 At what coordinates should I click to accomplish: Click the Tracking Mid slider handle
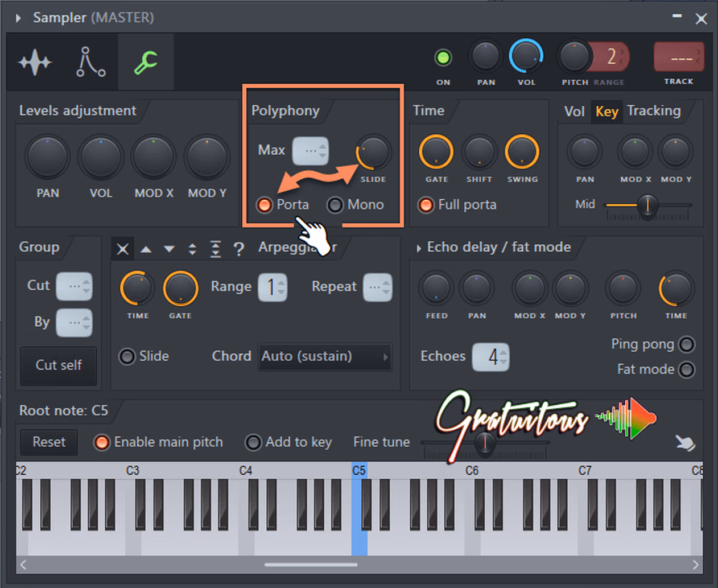pos(647,205)
